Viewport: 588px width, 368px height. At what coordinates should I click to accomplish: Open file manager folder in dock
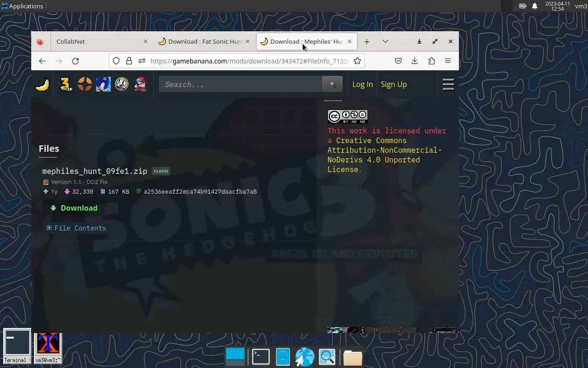point(352,357)
